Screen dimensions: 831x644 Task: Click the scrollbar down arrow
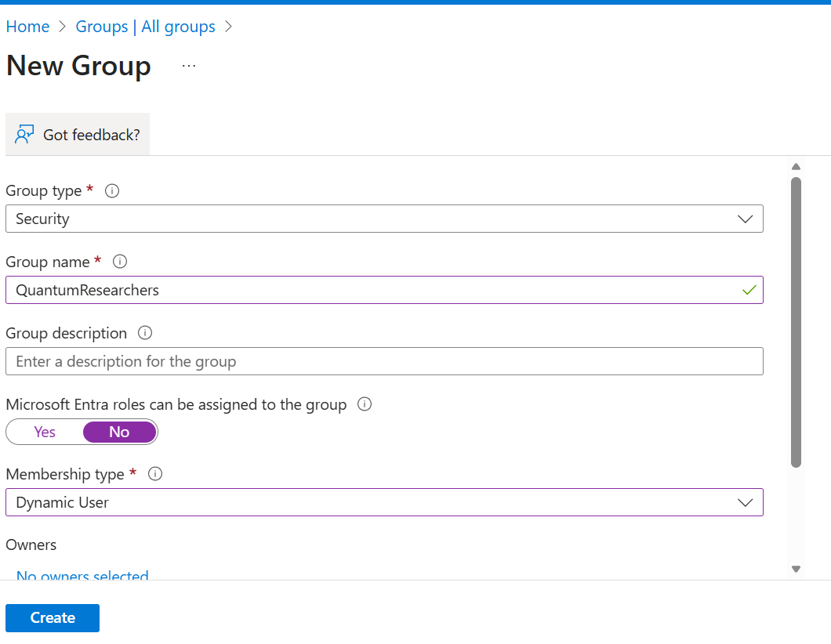[796, 569]
